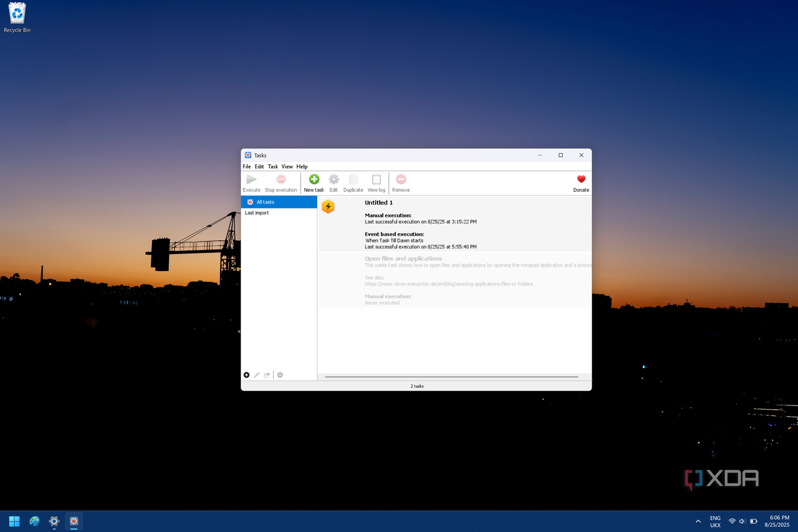Select the Open files and applications task
Image resolution: width=798 pixels, height=532 pixels.
pos(403,258)
